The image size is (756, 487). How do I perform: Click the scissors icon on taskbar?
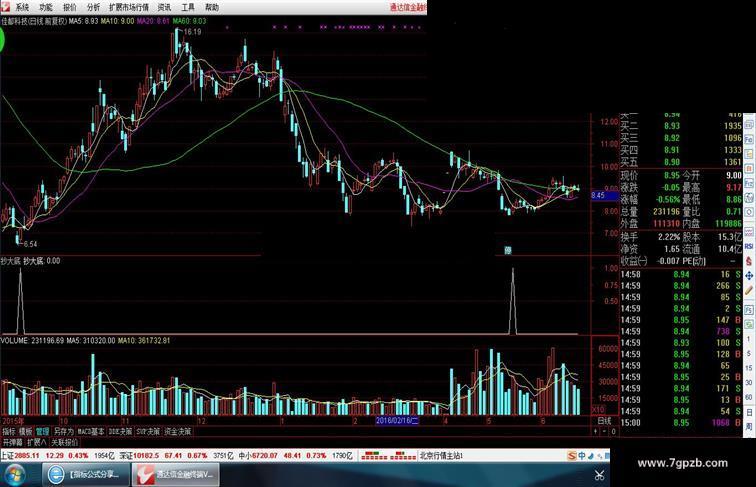coord(599,475)
